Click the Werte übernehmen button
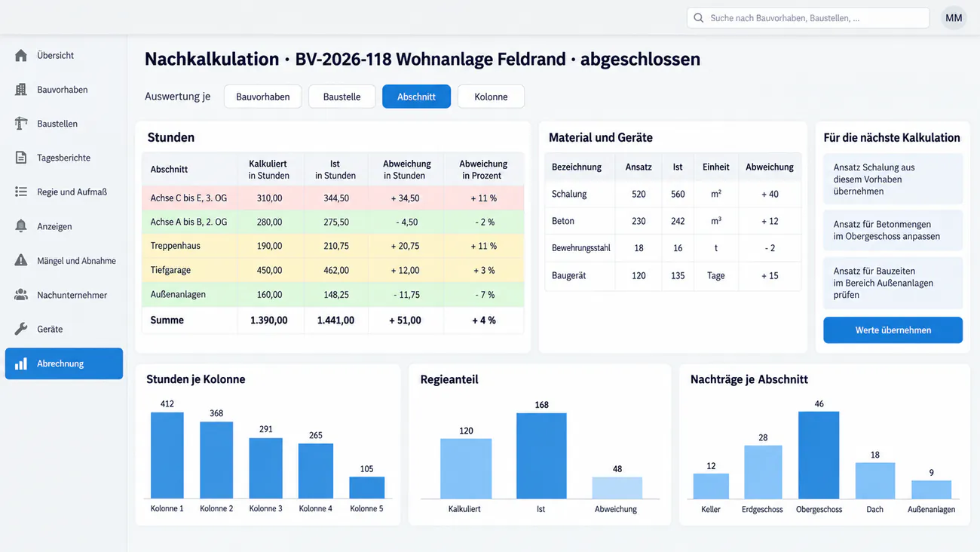Screen dimensions: 980x552 (893, 330)
